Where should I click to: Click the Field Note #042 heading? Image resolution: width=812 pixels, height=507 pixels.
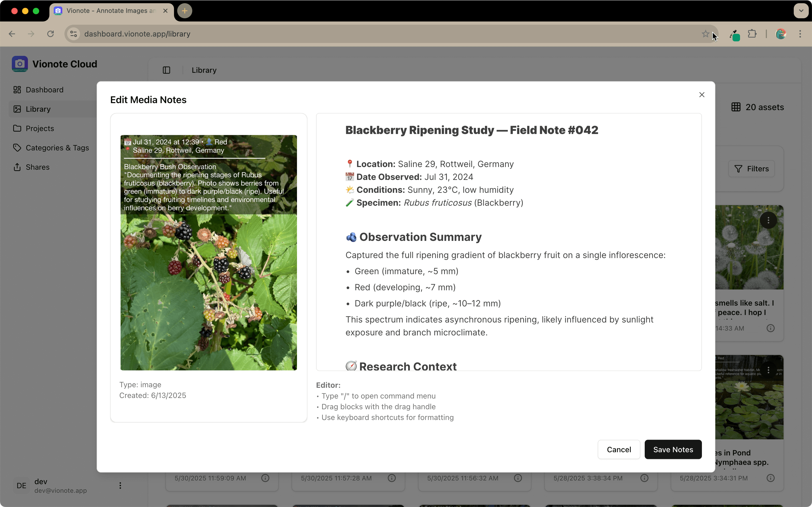pos(472,130)
